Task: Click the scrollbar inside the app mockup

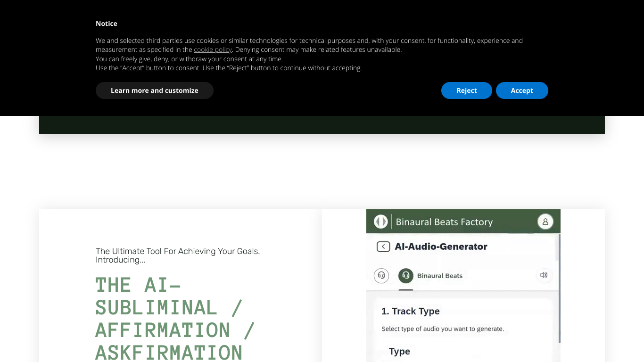Action: (559, 288)
